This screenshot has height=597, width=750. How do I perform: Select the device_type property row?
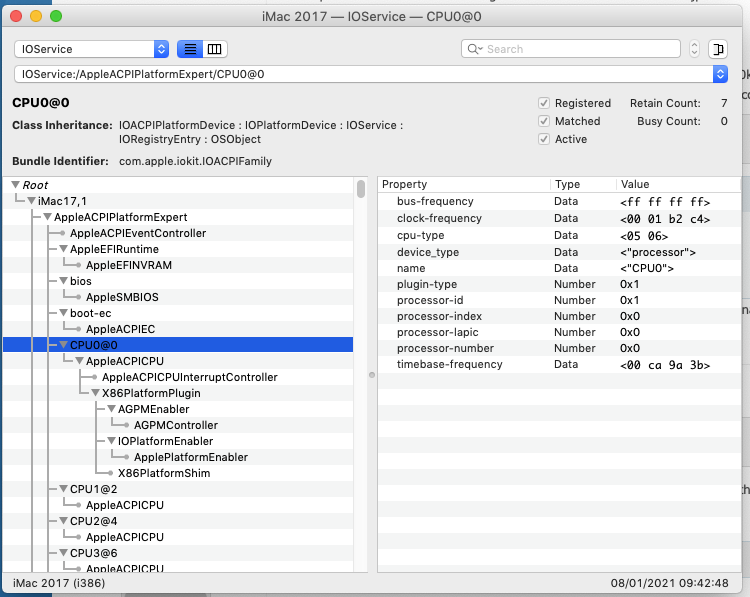click(559, 252)
